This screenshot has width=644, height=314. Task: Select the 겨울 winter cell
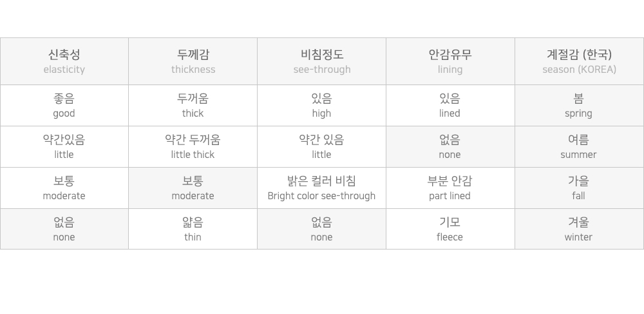click(x=579, y=230)
